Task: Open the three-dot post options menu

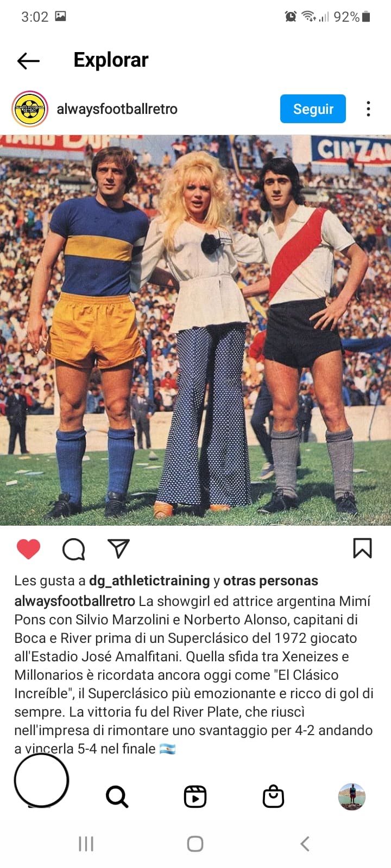Action: [368, 109]
